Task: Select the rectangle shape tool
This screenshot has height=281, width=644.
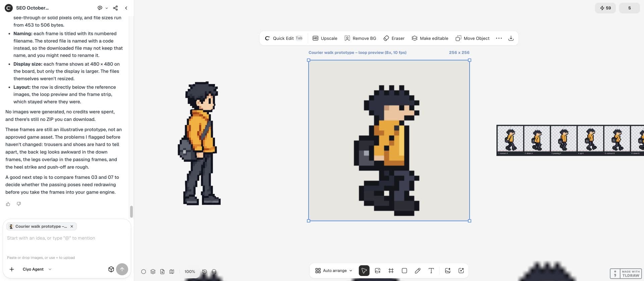Action: 405,271
